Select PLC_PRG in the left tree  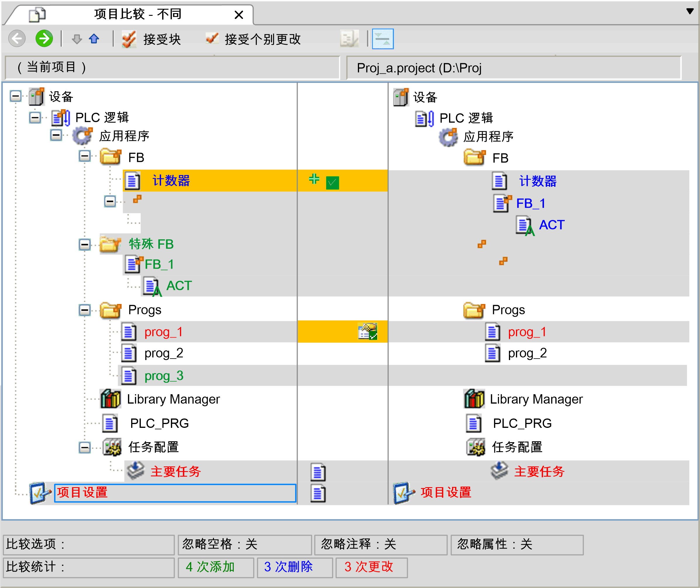tap(160, 423)
